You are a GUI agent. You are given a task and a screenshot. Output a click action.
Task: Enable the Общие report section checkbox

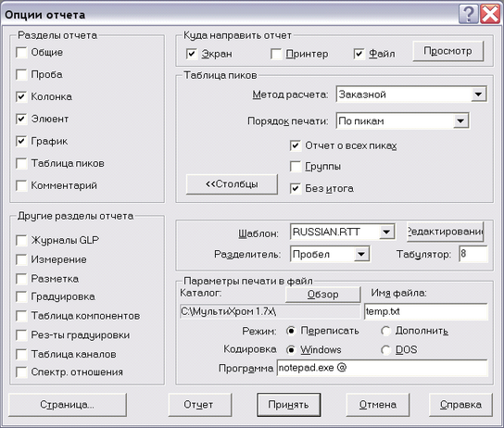pos(21,53)
